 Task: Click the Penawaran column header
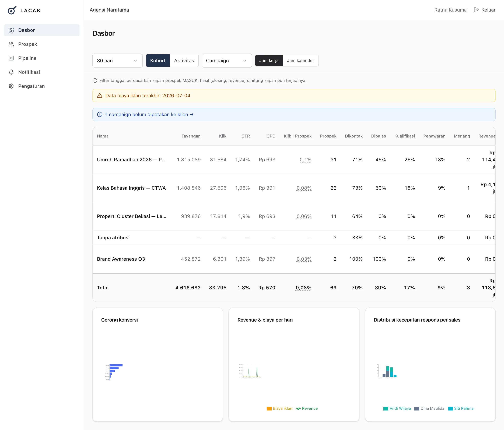coord(434,136)
